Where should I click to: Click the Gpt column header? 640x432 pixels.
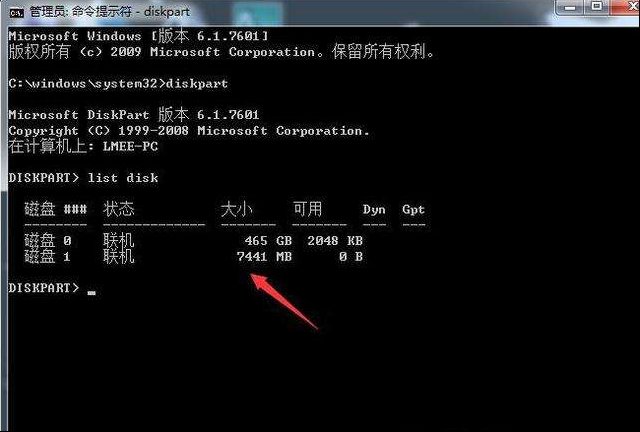(x=413, y=210)
